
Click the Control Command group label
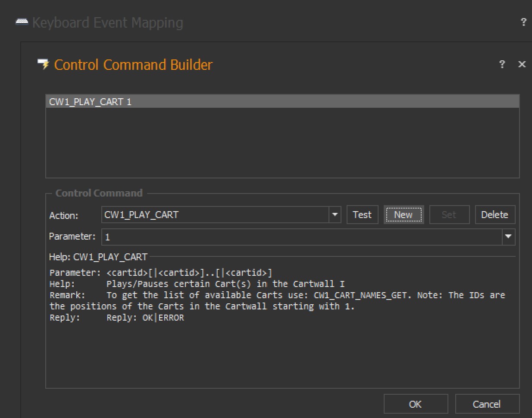click(99, 193)
